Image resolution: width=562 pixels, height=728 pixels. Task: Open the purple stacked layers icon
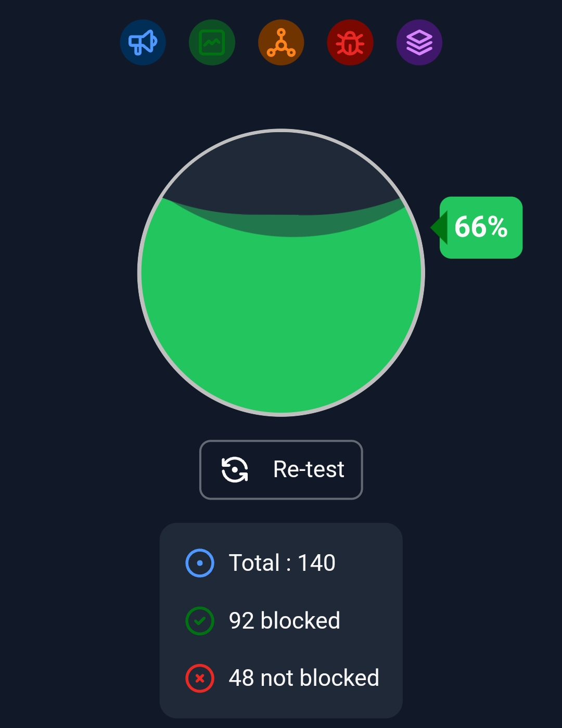pos(419,42)
